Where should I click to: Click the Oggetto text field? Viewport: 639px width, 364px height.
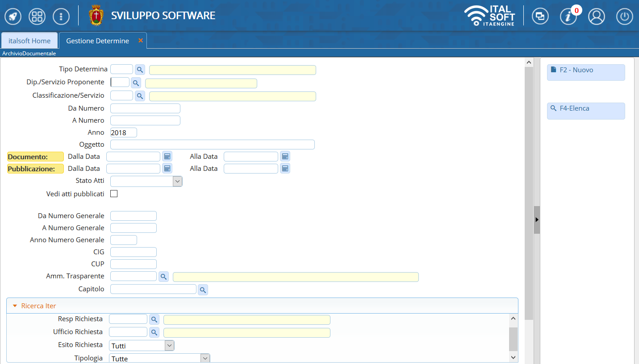point(212,145)
